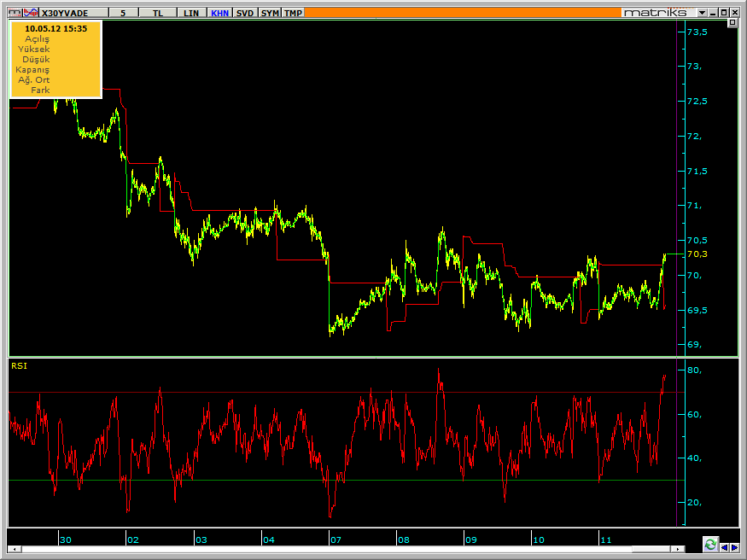The height and width of the screenshot is (560, 747).
Task: Maximize the chart window
Action: [724, 13]
